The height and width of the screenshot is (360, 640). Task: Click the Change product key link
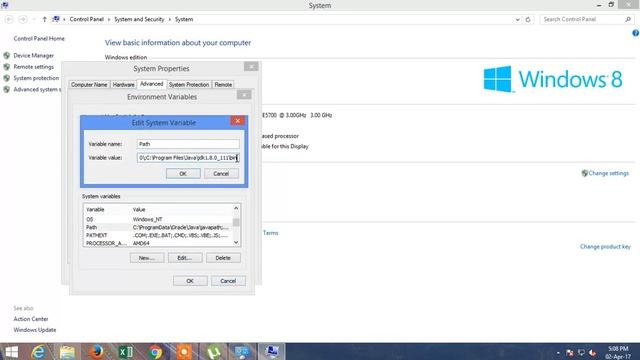coord(605,247)
